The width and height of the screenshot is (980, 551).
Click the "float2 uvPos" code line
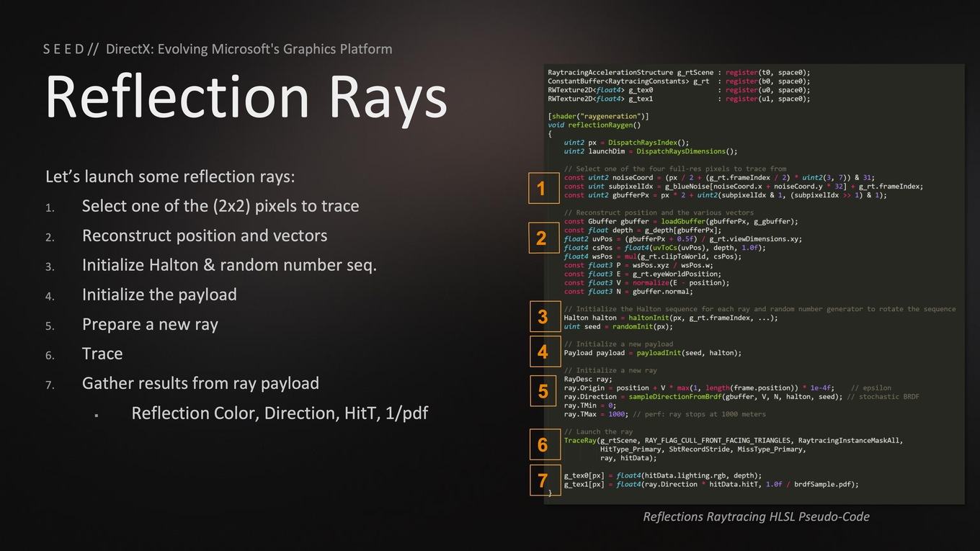[x=683, y=239]
